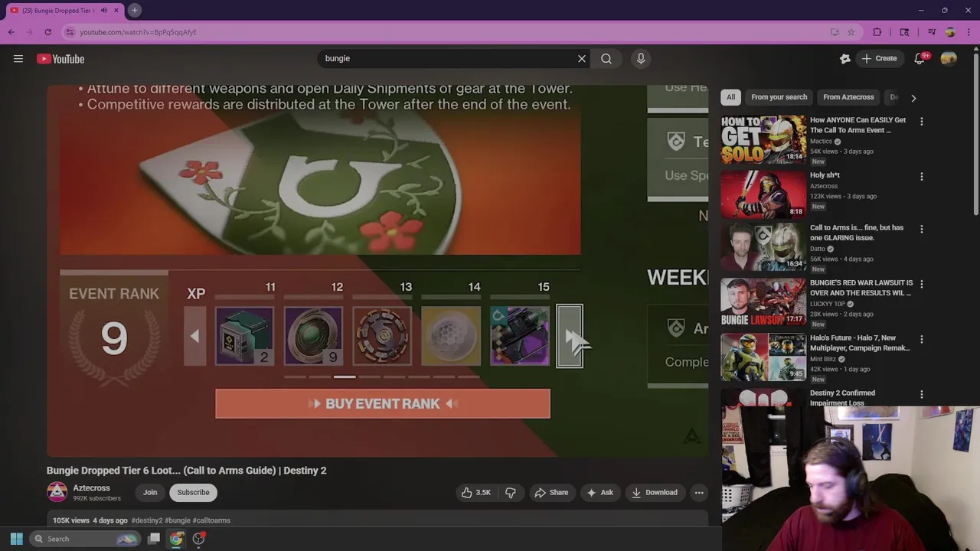Open Chrome extensions puzzle icon
The width and height of the screenshot is (980, 551).
coord(877,32)
